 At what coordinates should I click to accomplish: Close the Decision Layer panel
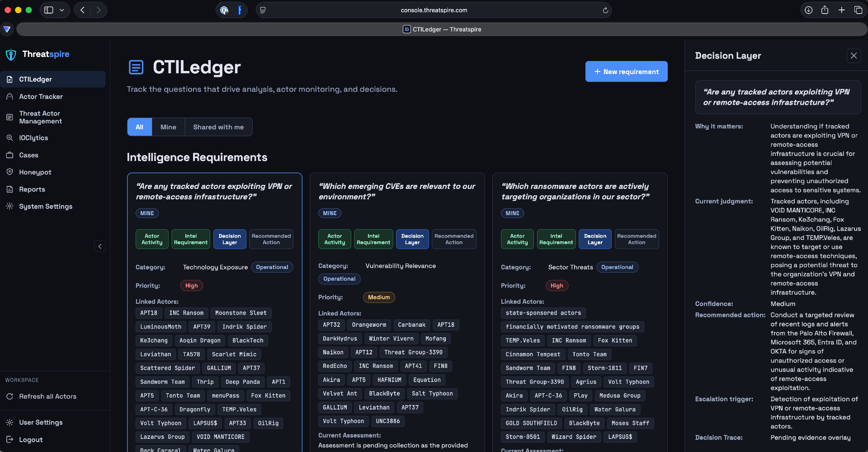(x=854, y=56)
